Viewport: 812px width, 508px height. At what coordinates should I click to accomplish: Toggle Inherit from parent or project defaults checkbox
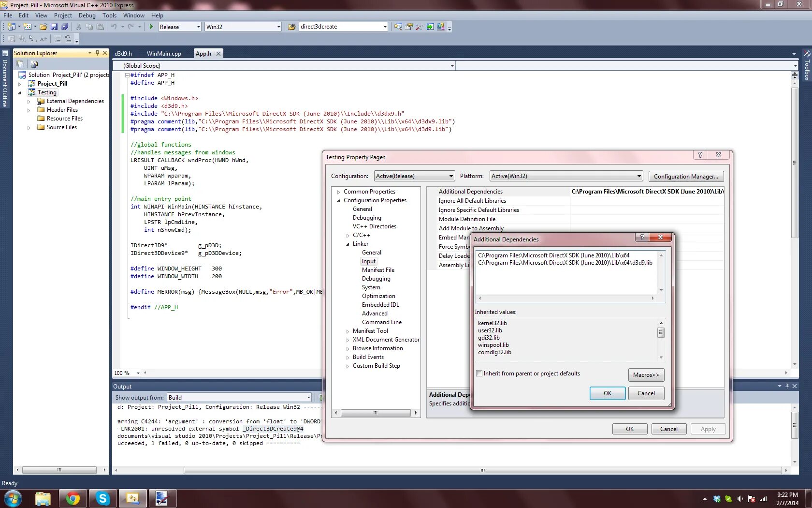(x=479, y=374)
